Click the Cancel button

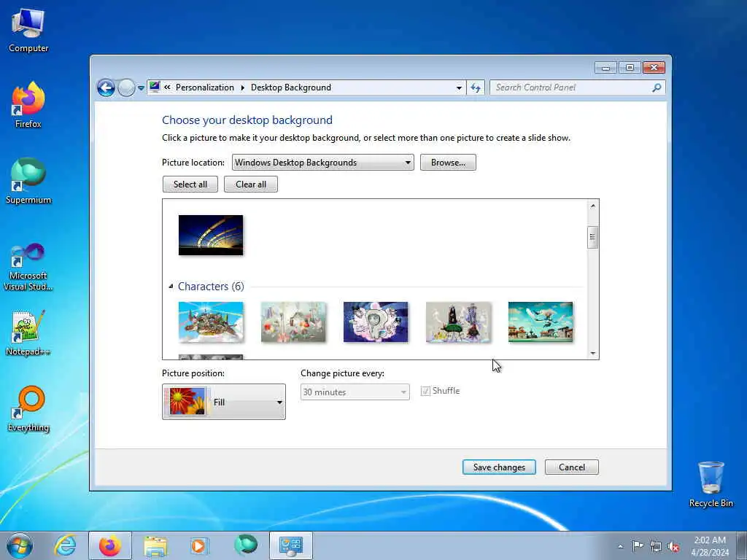coord(572,467)
